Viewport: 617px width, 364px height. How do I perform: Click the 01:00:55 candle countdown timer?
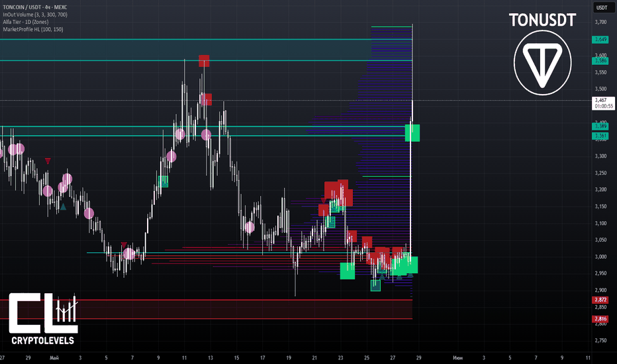(x=604, y=107)
